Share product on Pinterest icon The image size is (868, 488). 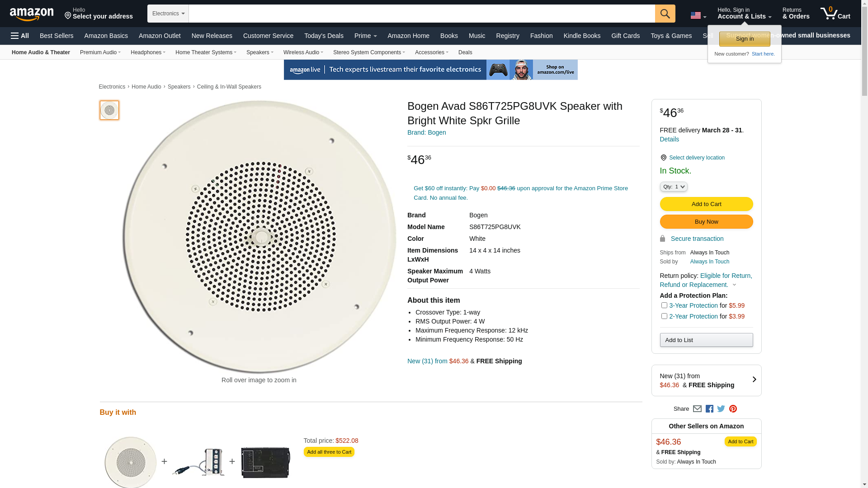coord(733,409)
